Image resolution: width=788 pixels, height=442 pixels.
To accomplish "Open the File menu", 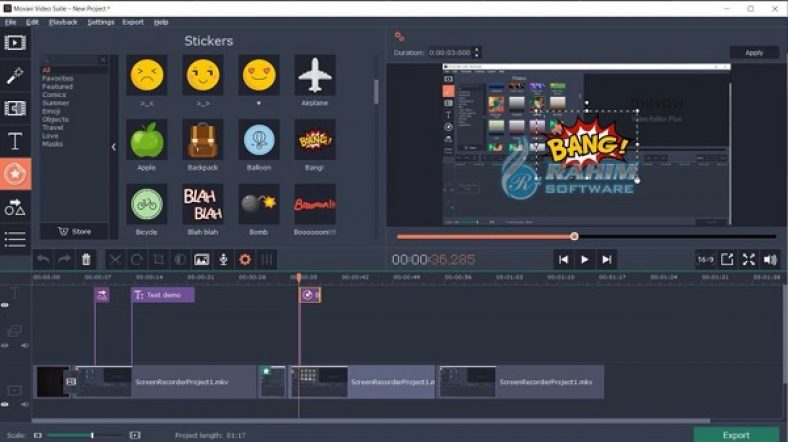I will 11,22.
